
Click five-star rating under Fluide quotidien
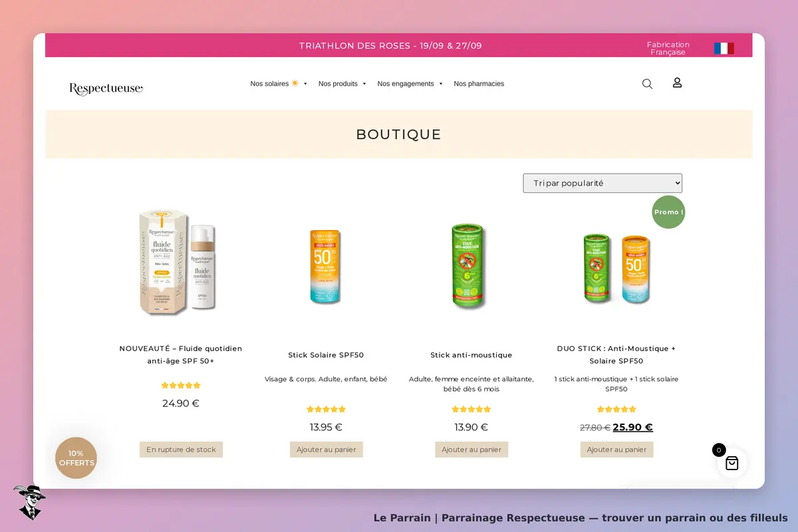[x=181, y=385]
